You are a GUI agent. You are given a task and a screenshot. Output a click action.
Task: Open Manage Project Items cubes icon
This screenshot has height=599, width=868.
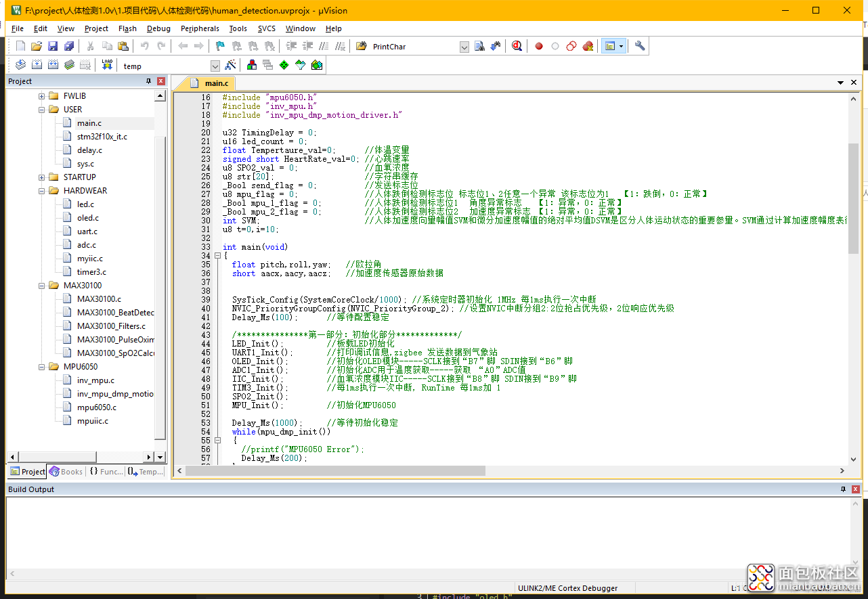coord(252,65)
